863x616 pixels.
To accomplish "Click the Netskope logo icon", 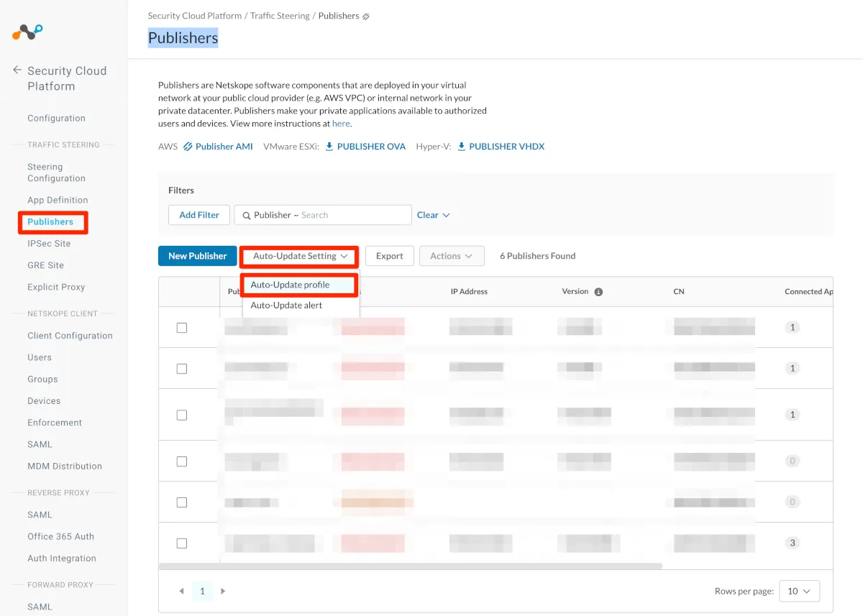I will pyautogui.click(x=27, y=32).
